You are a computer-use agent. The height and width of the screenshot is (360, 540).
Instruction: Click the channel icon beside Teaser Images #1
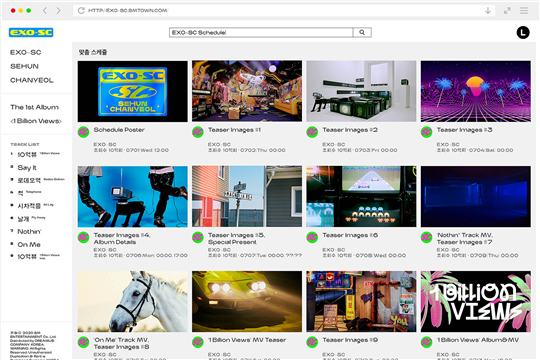click(198, 132)
